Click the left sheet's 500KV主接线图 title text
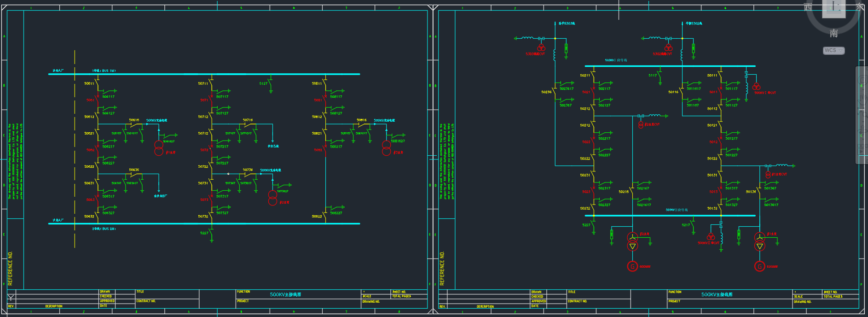The image size is (868, 317). (x=285, y=294)
